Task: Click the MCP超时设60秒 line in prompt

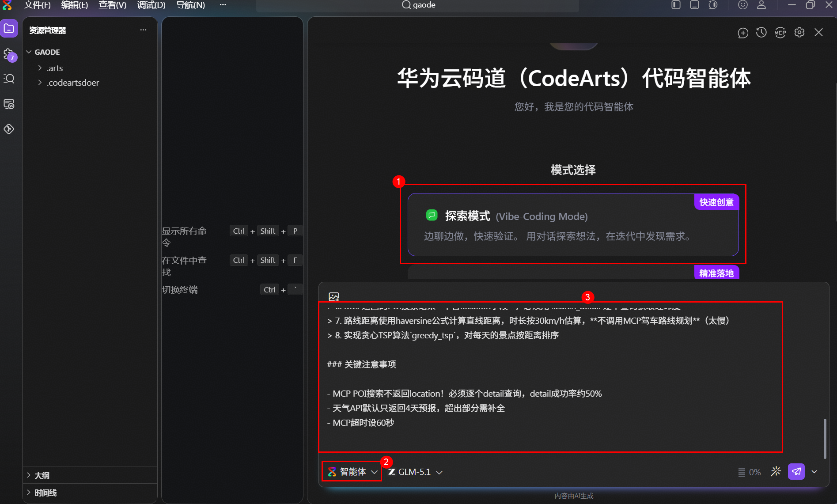Action: [x=360, y=423]
